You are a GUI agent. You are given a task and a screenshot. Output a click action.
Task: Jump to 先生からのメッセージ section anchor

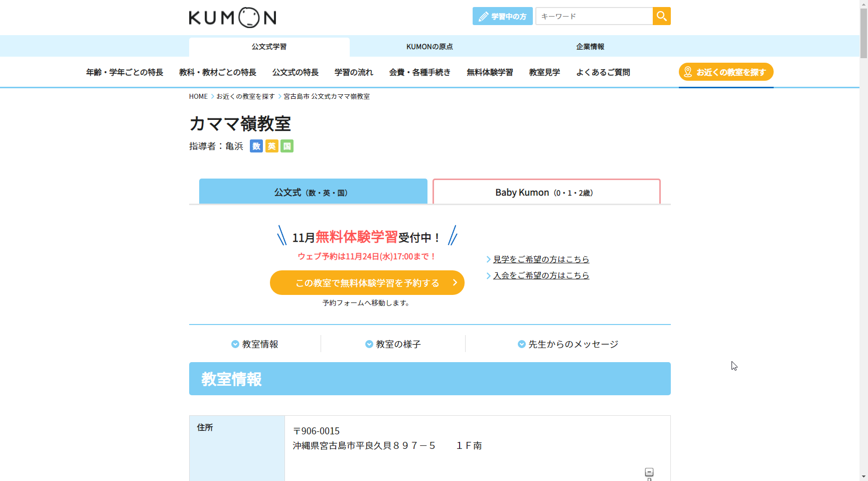pos(568,344)
